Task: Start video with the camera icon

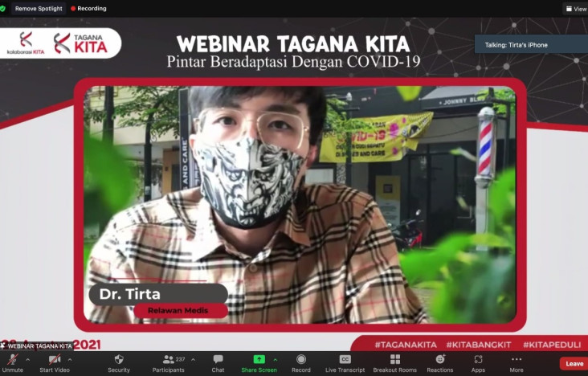Action: [x=55, y=363]
